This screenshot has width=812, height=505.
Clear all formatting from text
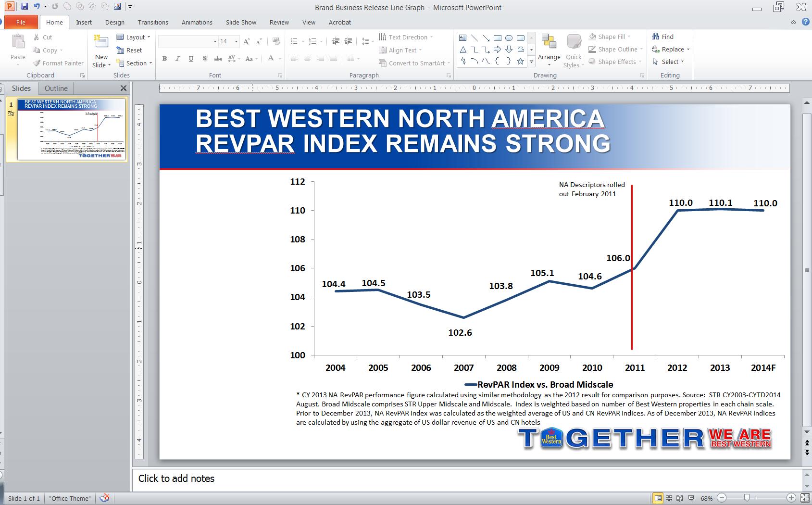[x=276, y=42]
